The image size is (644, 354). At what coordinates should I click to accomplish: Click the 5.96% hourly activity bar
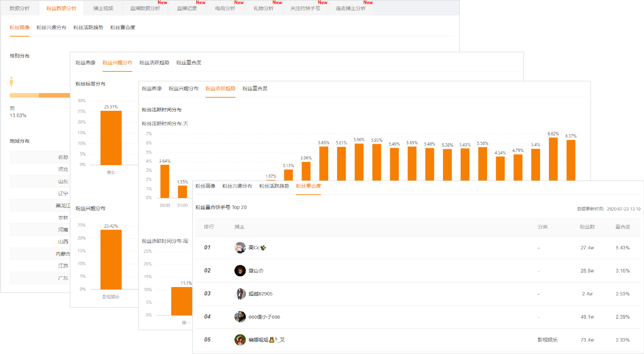[x=359, y=162]
